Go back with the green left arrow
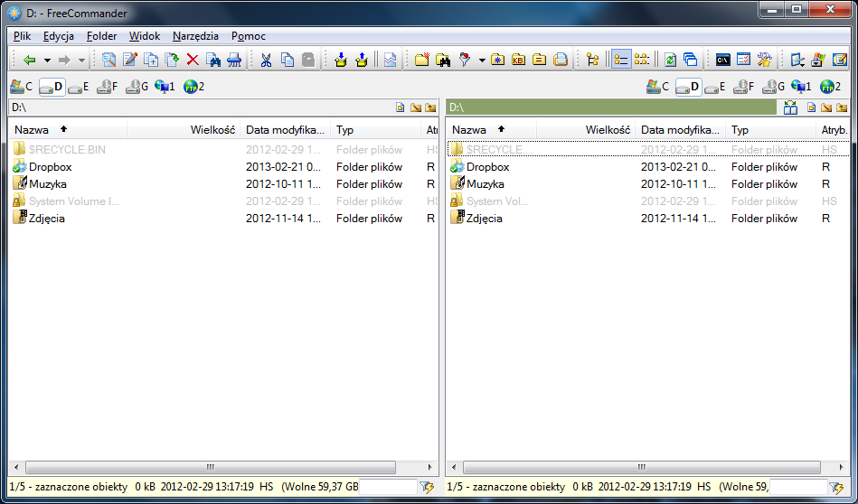 [30, 61]
